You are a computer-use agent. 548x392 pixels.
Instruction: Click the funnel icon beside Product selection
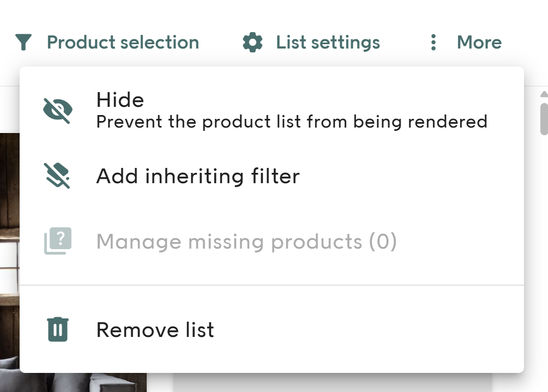pos(23,42)
